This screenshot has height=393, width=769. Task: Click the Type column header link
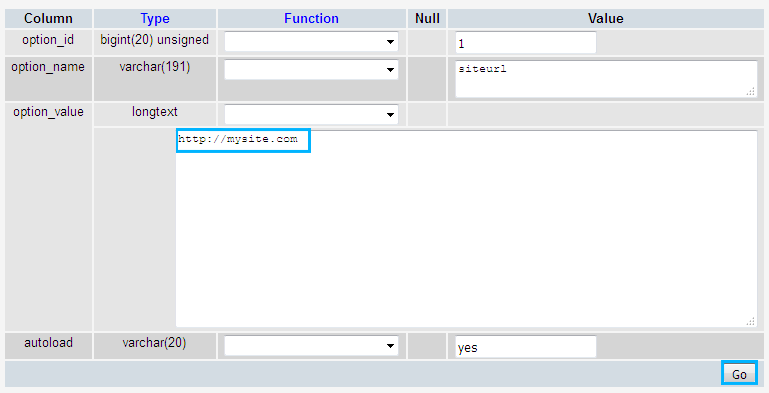[155, 19]
